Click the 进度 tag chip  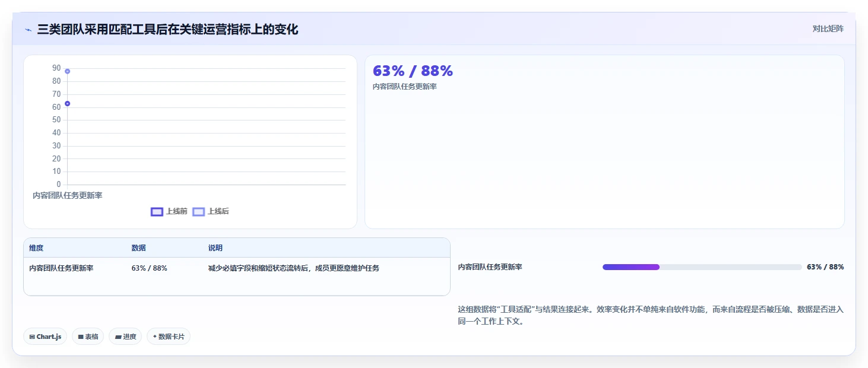pyautogui.click(x=125, y=337)
